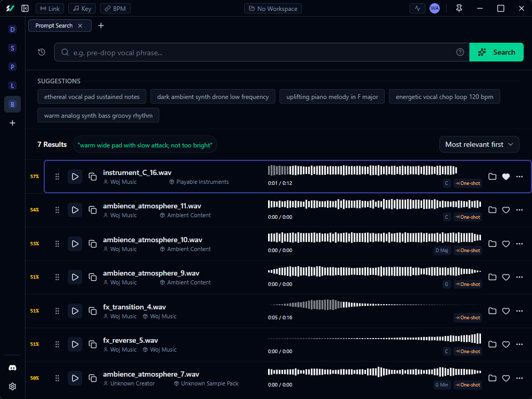Toggle Link sync in the top toolbar
The height and width of the screenshot is (399, 532).
[x=49, y=8]
